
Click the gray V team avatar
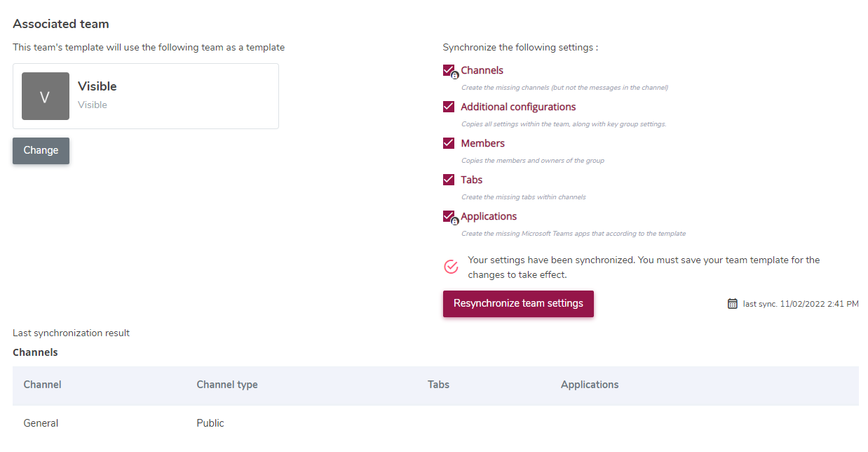tap(46, 96)
